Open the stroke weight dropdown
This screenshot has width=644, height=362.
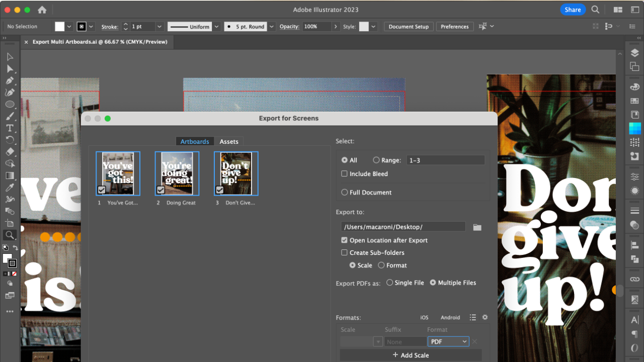159,27
